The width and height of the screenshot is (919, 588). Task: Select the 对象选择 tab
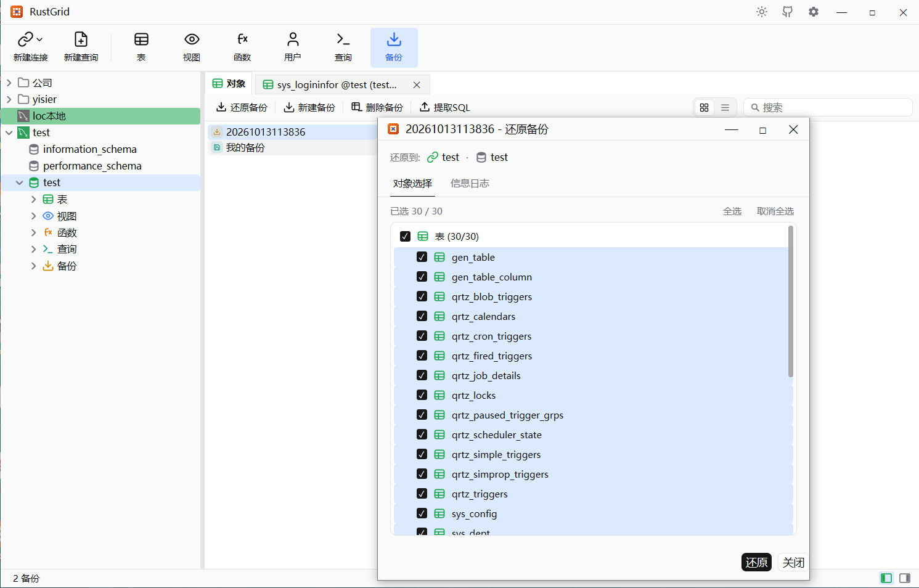click(x=412, y=183)
